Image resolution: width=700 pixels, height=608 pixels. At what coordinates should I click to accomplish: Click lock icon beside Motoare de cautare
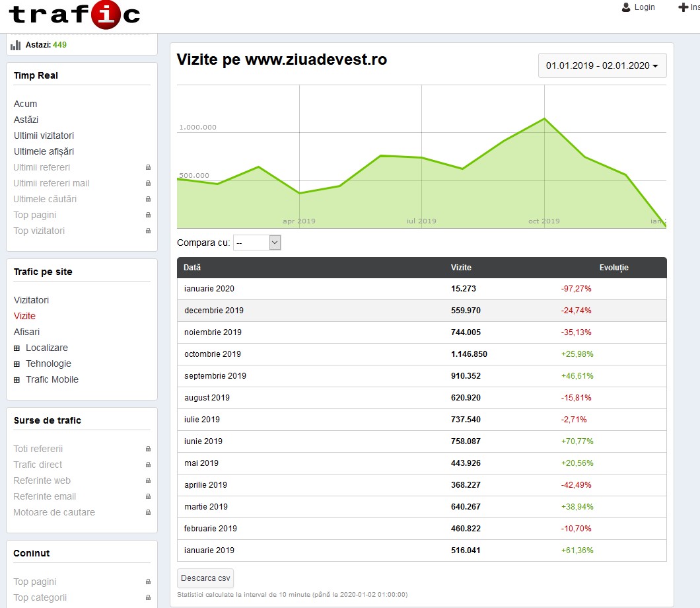tap(148, 513)
